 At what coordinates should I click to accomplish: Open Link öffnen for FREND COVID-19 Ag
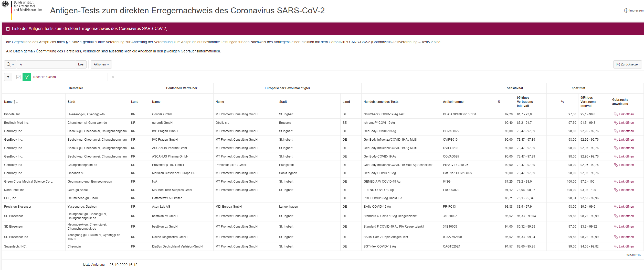(624, 190)
